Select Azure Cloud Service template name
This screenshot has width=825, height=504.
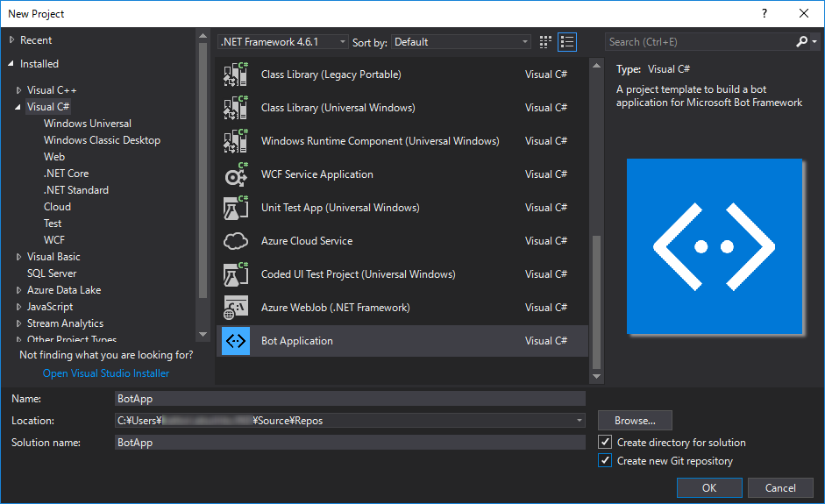(x=307, y=241)
